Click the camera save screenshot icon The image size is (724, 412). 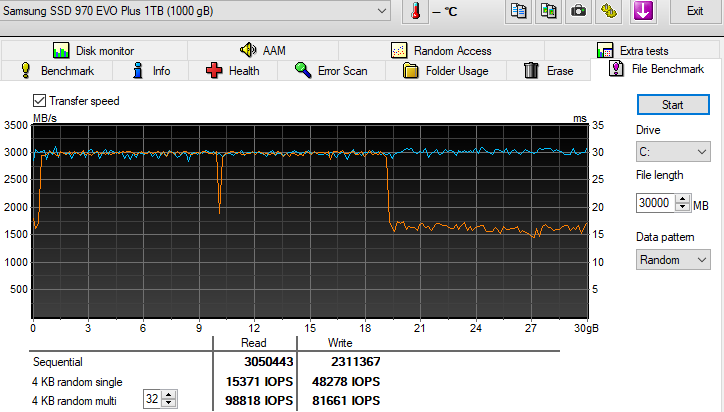pos(578,11)
